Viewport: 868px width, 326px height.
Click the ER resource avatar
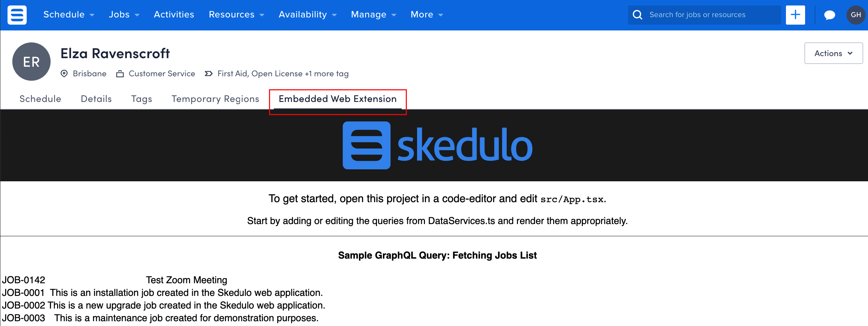pos(31,61)
